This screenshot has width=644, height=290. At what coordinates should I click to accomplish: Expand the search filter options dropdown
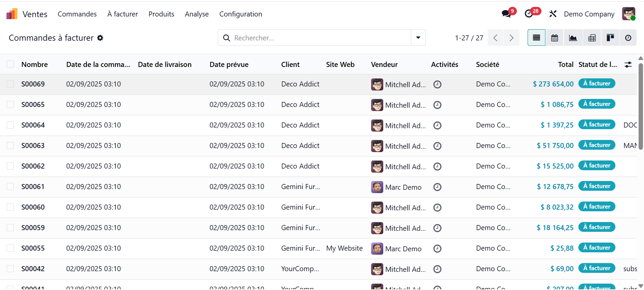point(418,38)
